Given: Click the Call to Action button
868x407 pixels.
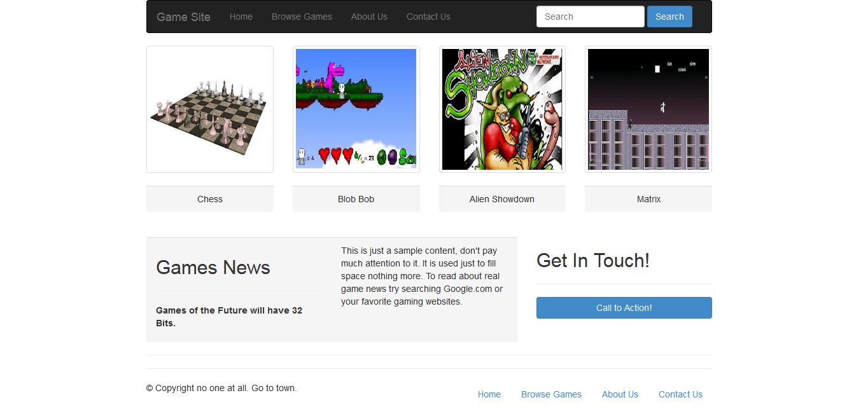Looking at the screenshot, I should (x=624, y=308).
